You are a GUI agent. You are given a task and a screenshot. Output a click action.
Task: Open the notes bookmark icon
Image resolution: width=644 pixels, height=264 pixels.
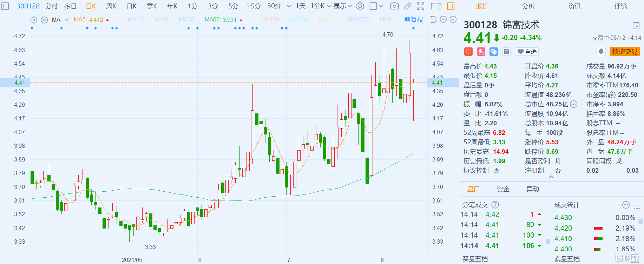pyautogui.click(x=506, y=52)
